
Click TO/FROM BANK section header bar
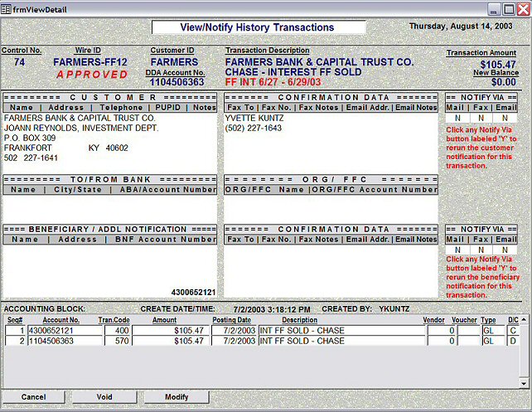110,179
